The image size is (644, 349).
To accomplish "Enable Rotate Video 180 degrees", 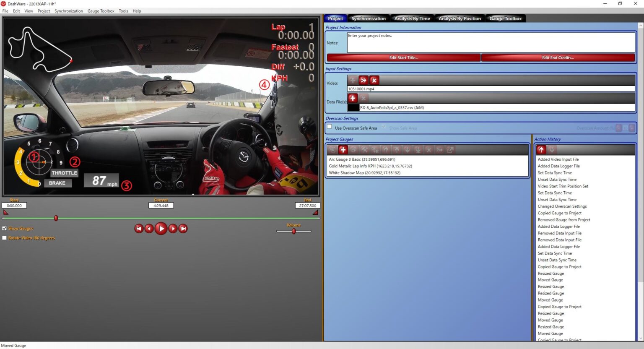I will (x=4, y=238).
